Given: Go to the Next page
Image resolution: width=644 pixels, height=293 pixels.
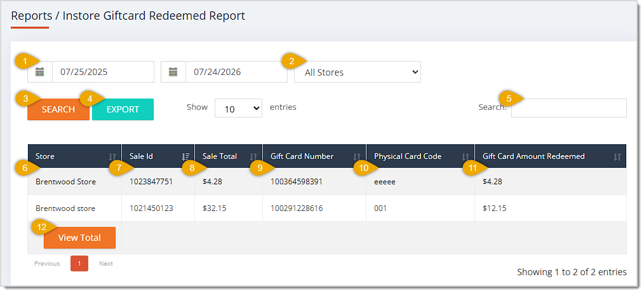Looking at the screenshot, I should (106, 263).
